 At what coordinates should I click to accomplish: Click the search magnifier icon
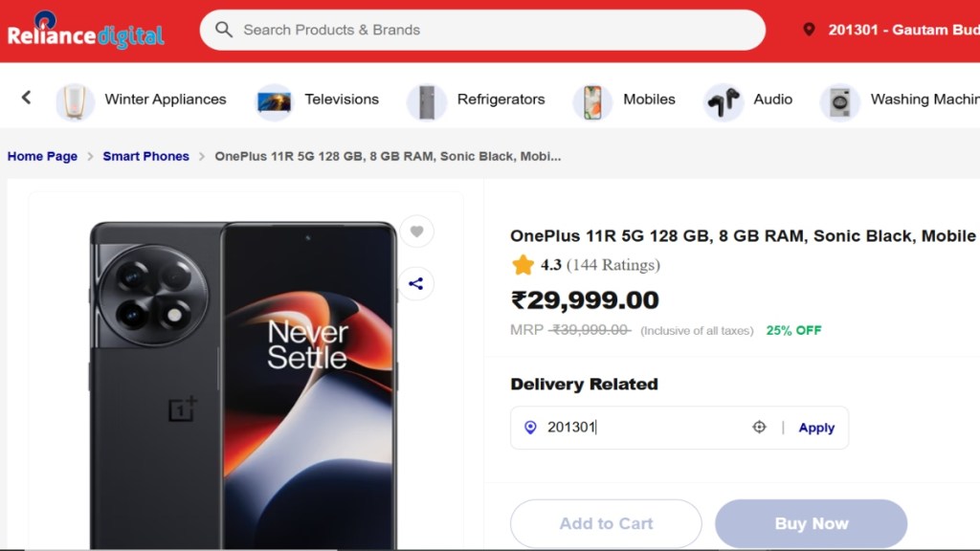click(224, 30)
